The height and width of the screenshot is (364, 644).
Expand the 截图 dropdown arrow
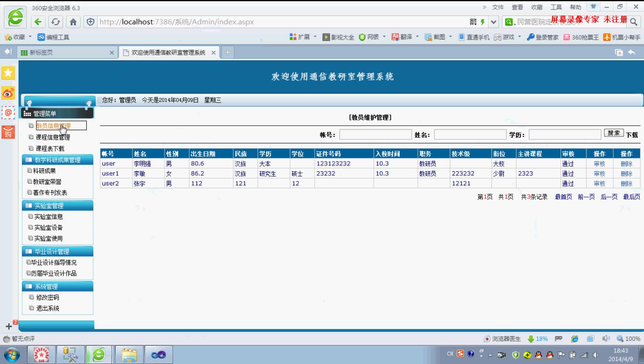[450, 37]
